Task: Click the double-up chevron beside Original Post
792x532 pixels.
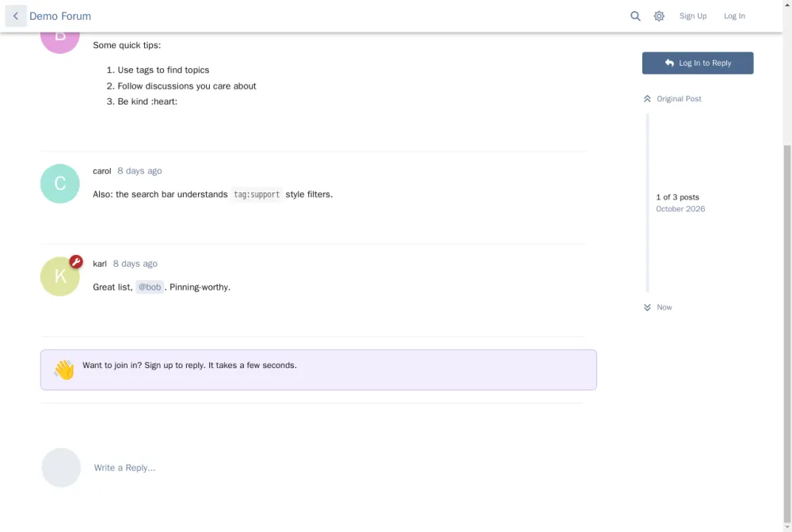Action: pyautogui.click(x=647, y=99)
